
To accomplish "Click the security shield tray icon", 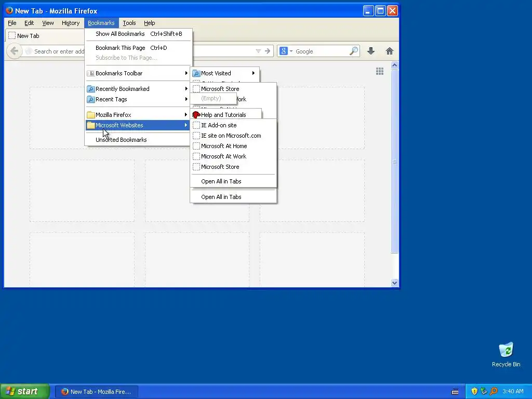I will [474, 391].
